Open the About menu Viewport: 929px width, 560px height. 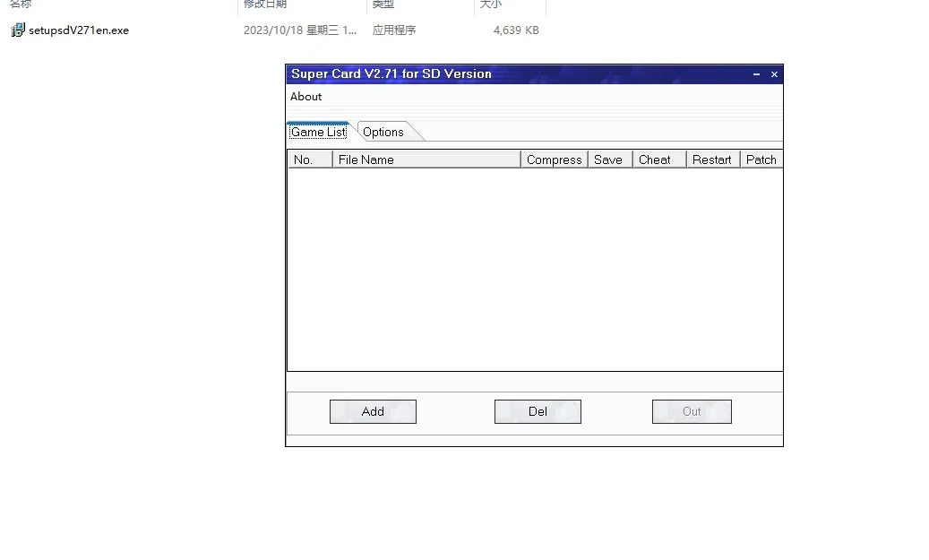[305, 97]
